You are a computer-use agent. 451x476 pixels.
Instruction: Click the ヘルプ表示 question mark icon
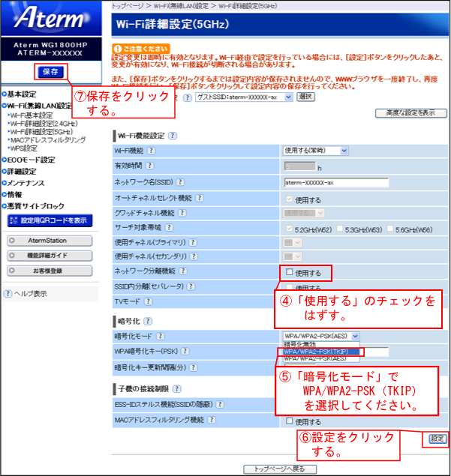8,294
